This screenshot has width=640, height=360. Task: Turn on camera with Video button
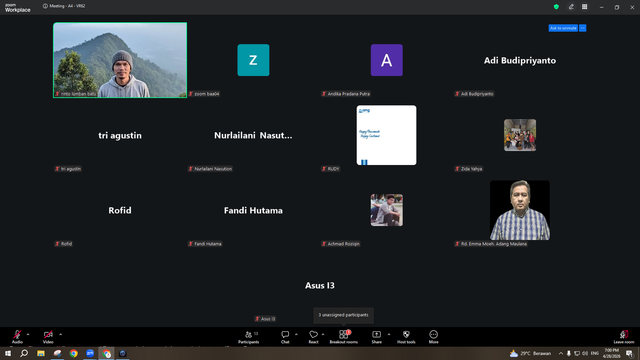48,337
